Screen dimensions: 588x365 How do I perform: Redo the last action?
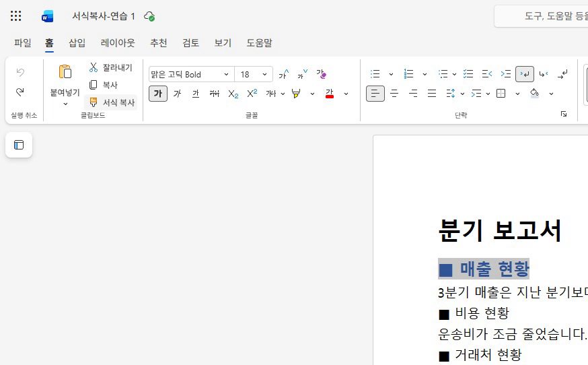pos(20,92)
